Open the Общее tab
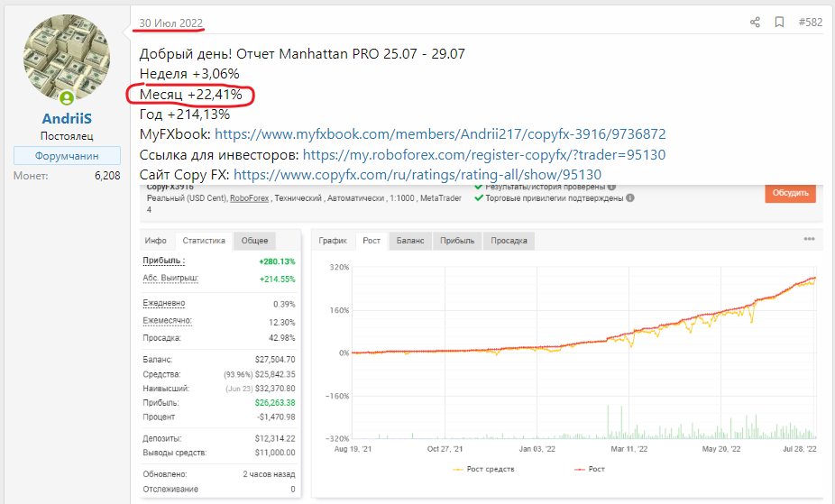Screen dimensions: 835x504 254,241
